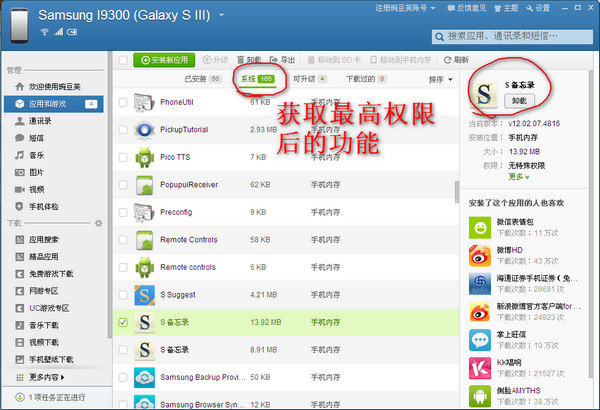Click the search input field
600x410 pixels.
pyautogui.click(x=512, y=37)
